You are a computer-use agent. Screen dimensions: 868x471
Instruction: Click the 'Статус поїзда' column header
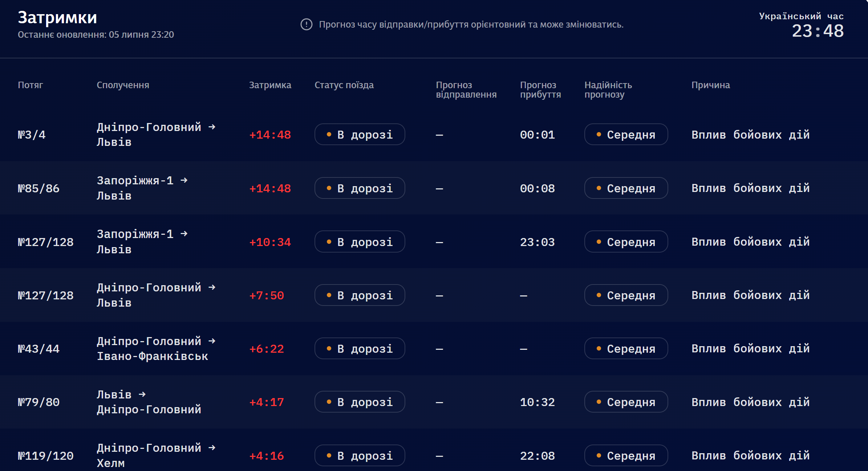coord(344,85)
